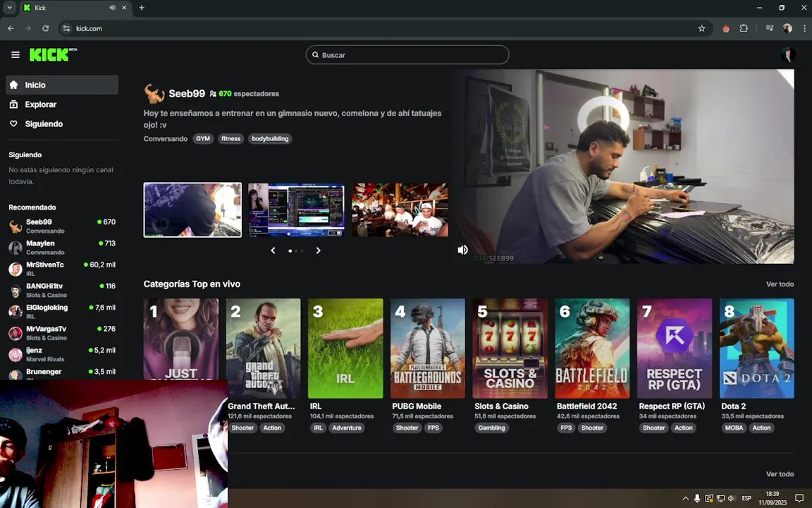Open the hamburger sidebar menu
The image size is (812, 508).
pyautogui.click(x=16, y=55)
